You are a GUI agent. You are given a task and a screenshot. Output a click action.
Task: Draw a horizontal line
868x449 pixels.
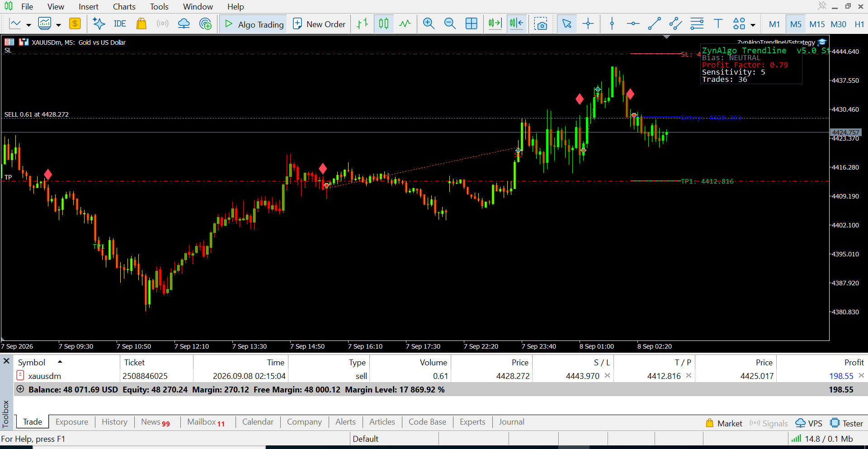click(x=633, y=24)
